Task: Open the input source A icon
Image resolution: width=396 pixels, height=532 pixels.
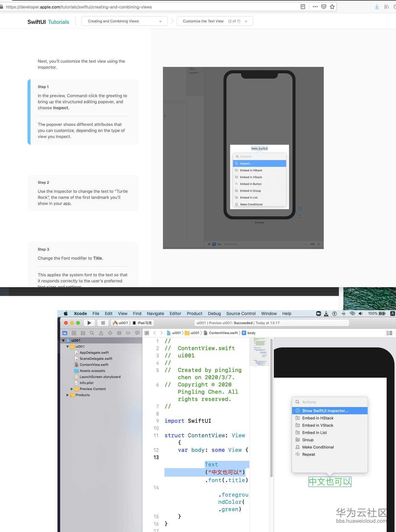Action: point(393,314)
